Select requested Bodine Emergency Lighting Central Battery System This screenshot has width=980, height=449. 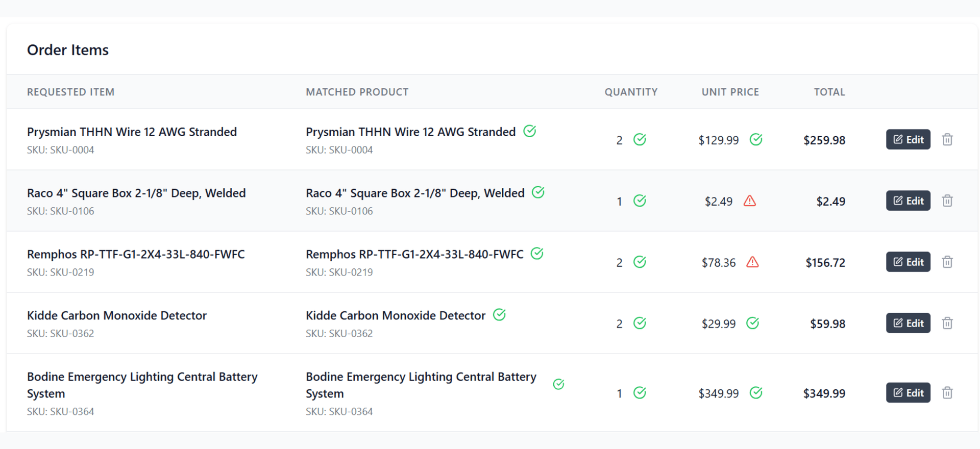142,385
